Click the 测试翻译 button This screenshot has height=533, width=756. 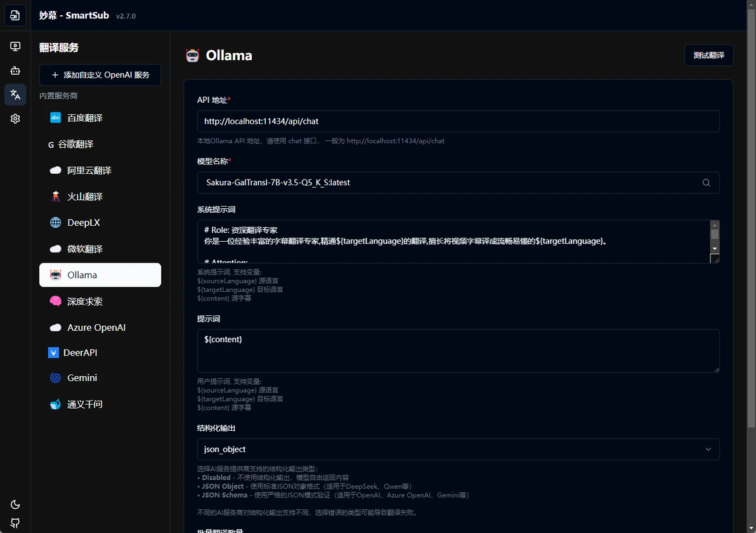709,55
